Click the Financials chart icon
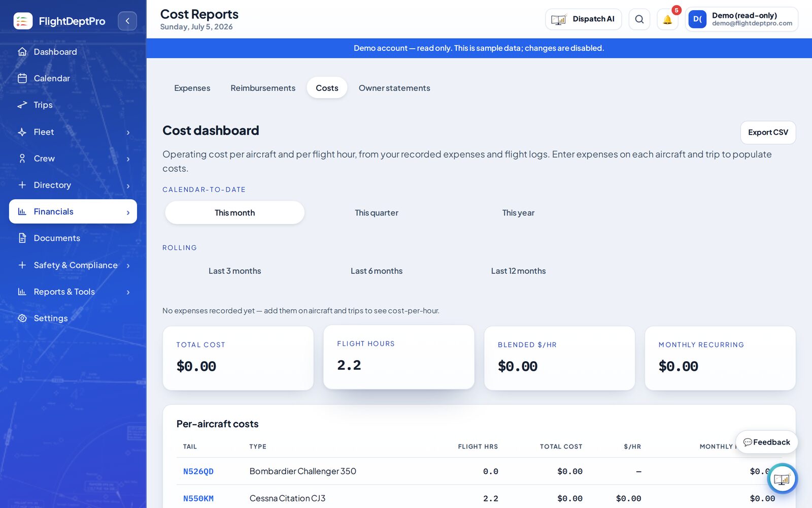 tap(22, 211)
